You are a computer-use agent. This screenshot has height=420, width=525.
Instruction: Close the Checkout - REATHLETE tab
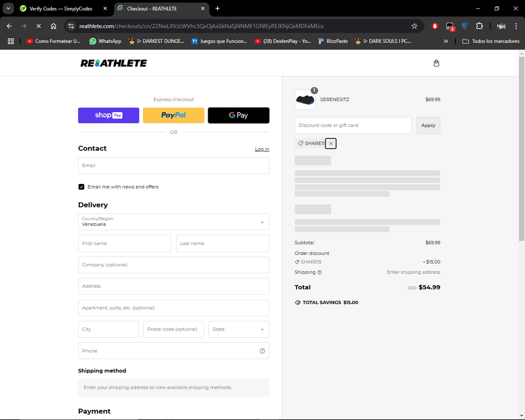(203, 8)
